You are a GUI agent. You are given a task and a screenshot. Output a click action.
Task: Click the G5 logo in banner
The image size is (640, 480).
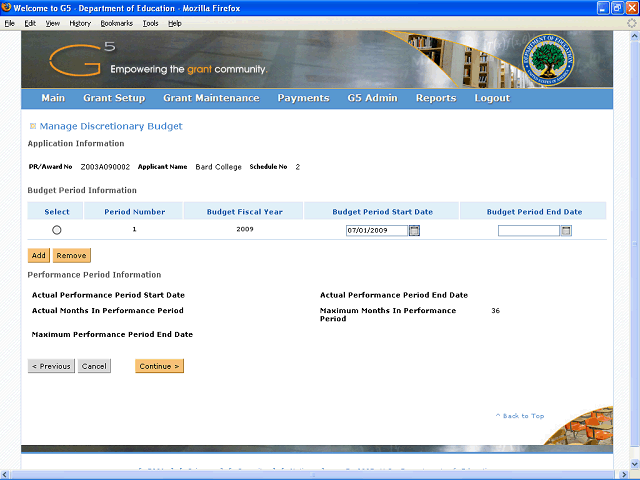[82, 60]
